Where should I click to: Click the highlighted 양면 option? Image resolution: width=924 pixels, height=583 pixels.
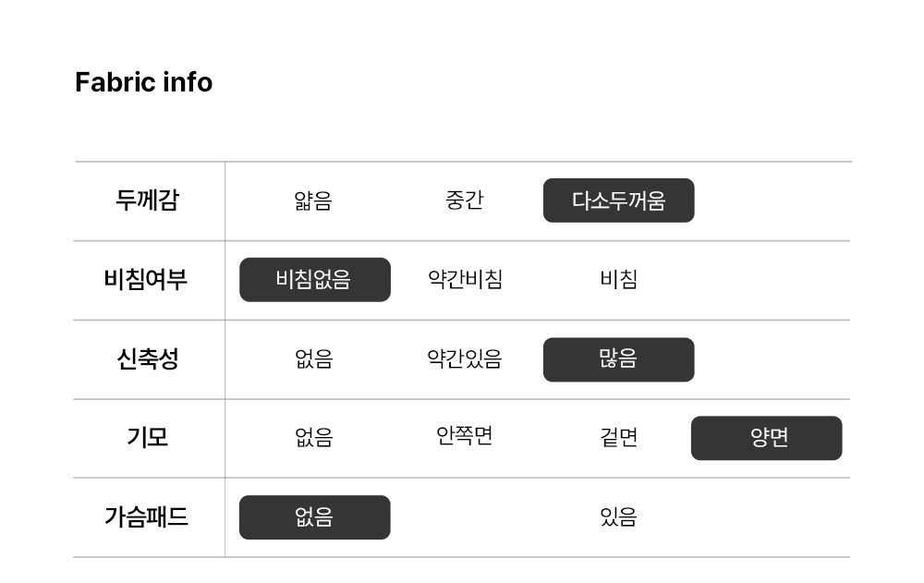(766, 438)
